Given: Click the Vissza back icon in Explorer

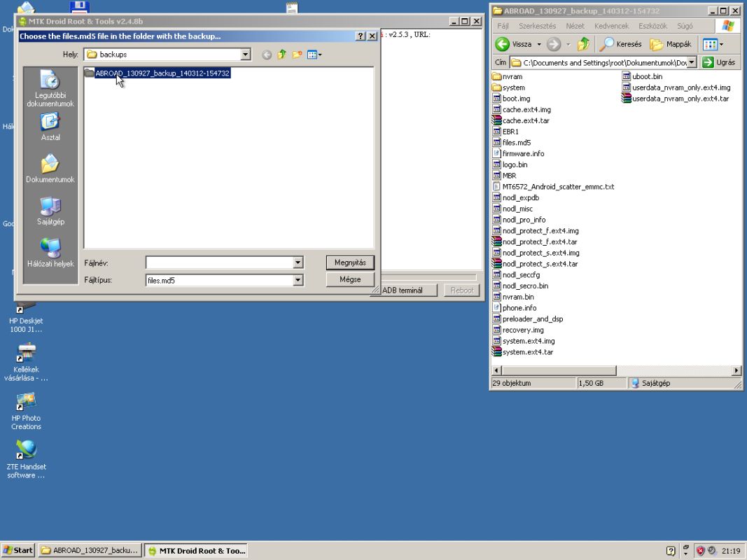Looking at the screenshot, I should tap(503, 44).
